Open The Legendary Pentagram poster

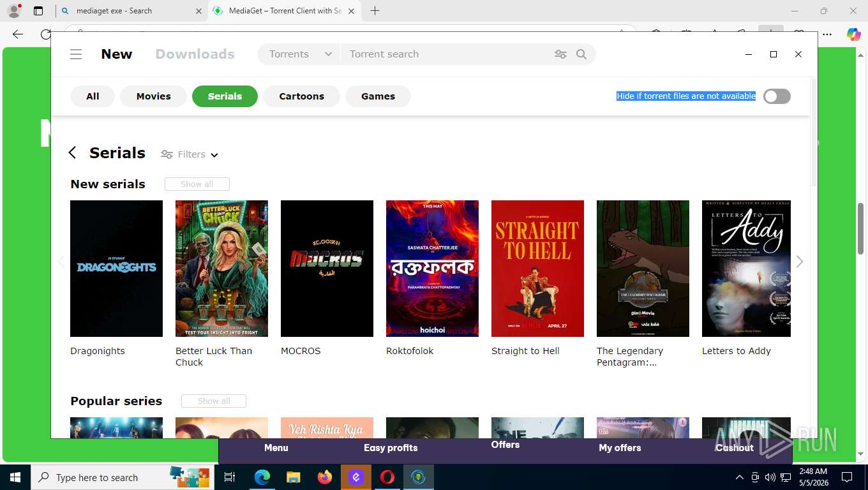point(643,269)
